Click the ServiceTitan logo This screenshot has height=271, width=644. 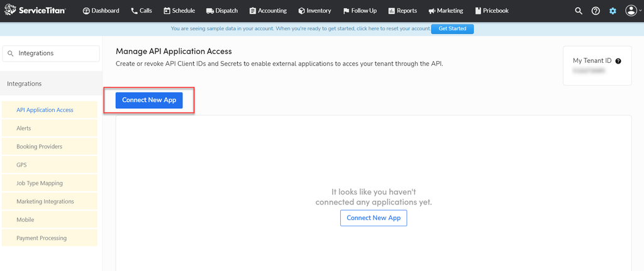click(35, 10)
